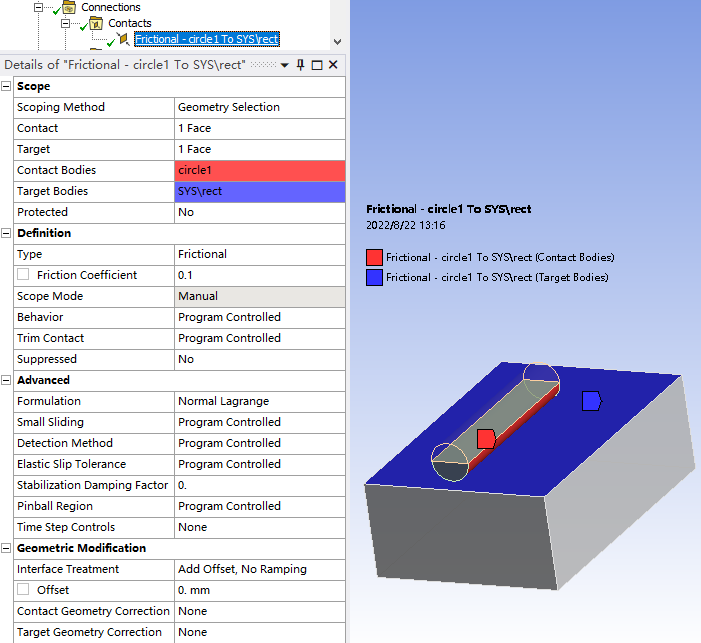Select the Connections folder icon in the tree
This screenshot has width=701, height=643.
click(69, 7)
